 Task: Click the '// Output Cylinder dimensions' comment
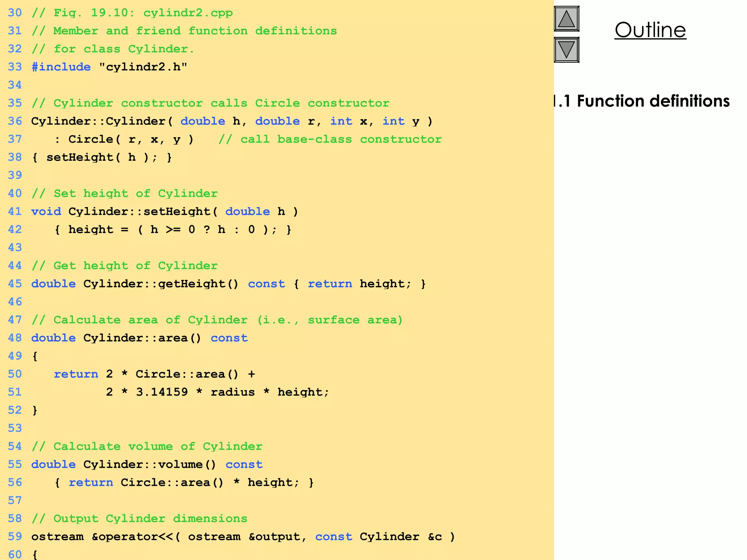tap(139, 519)
